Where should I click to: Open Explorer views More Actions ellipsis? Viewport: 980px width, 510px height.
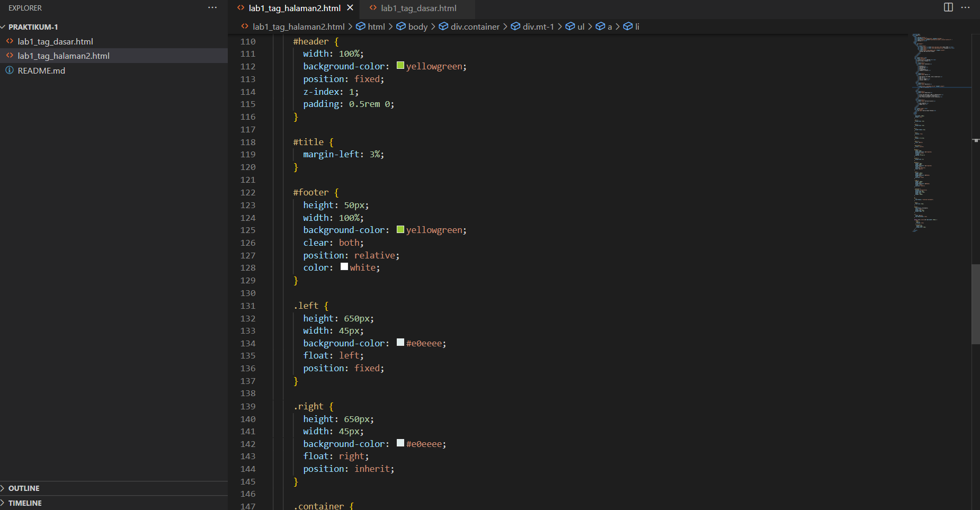(212, 7)
